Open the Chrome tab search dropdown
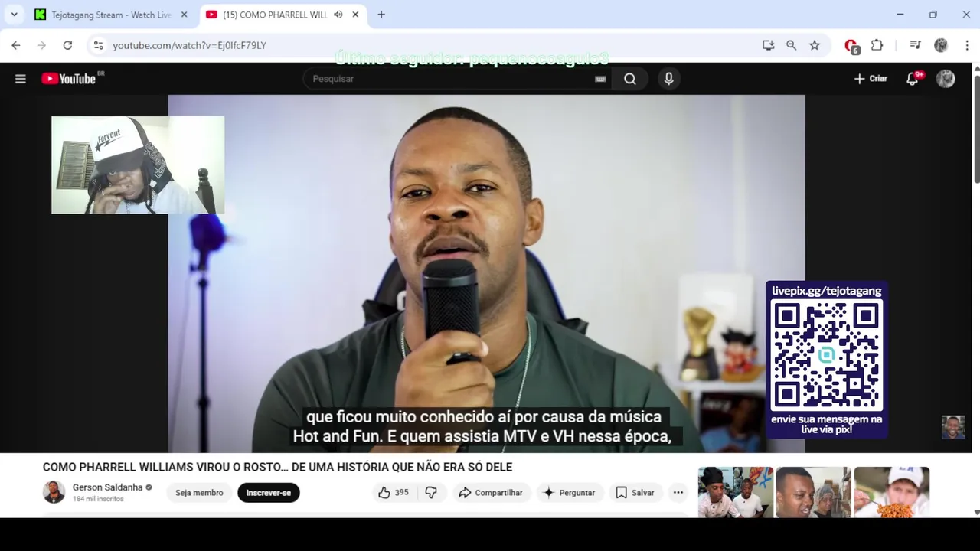980x551 pixels. click(x=14, y=15)
